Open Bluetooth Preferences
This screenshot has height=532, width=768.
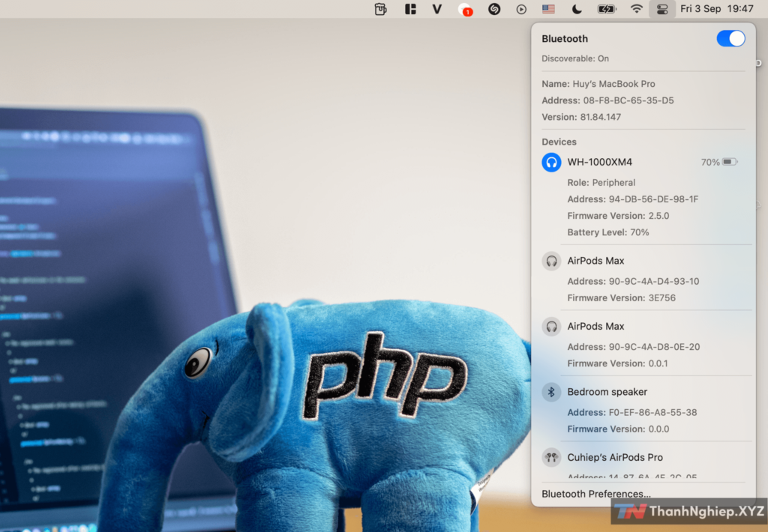(595, 494)
